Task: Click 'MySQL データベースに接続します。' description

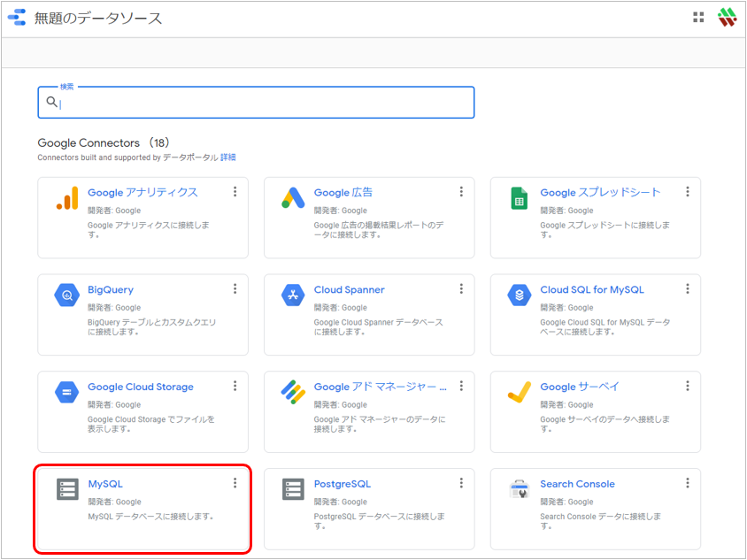Action: 150,517
